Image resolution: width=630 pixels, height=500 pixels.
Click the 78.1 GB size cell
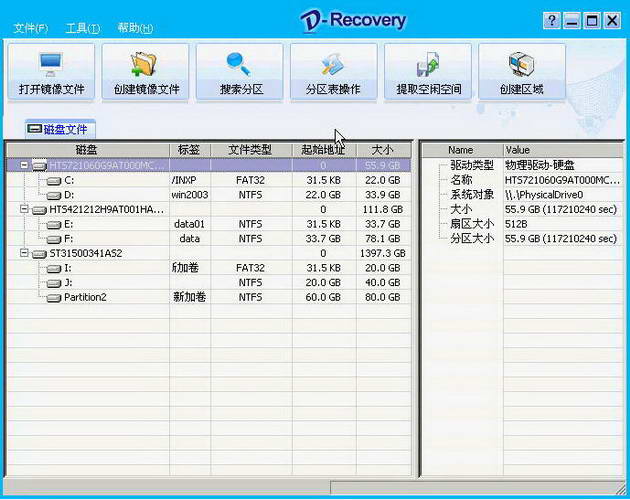click(382, 239)
